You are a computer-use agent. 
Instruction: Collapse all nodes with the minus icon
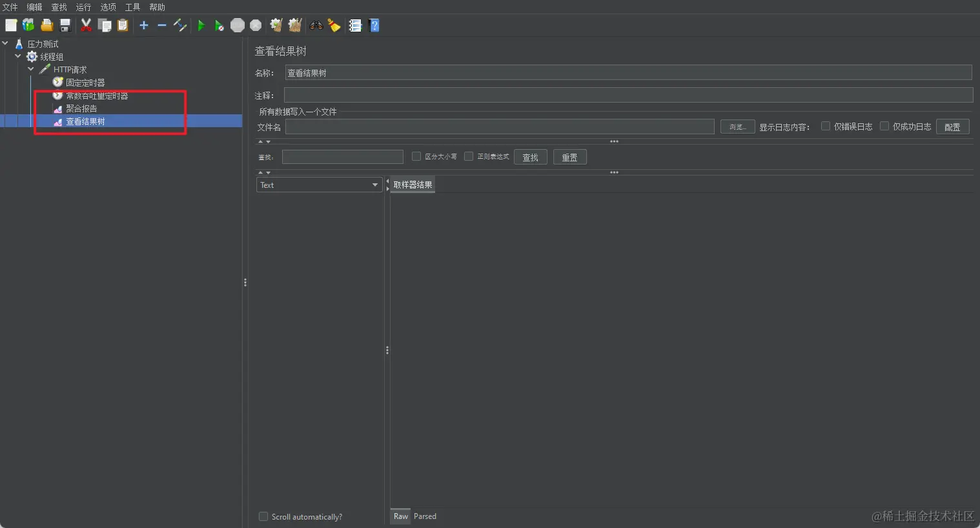pos(162,25)
